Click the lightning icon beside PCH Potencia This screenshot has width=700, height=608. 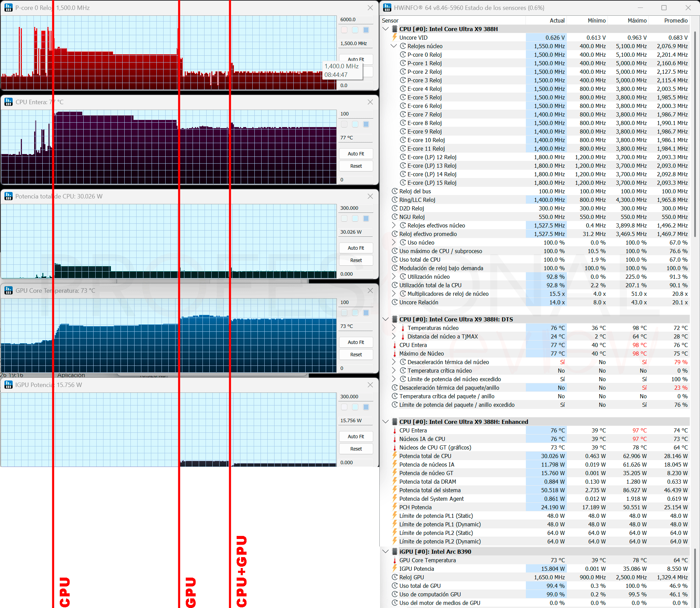click(395, 507)
